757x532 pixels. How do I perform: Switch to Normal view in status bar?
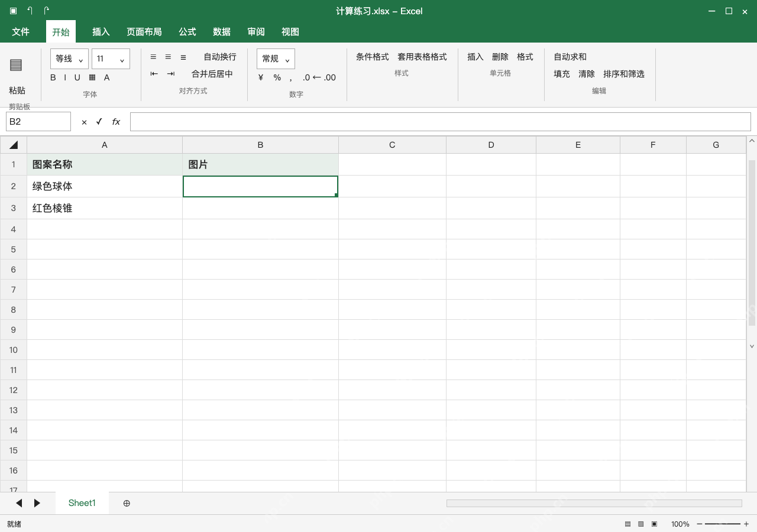[627, 524]
